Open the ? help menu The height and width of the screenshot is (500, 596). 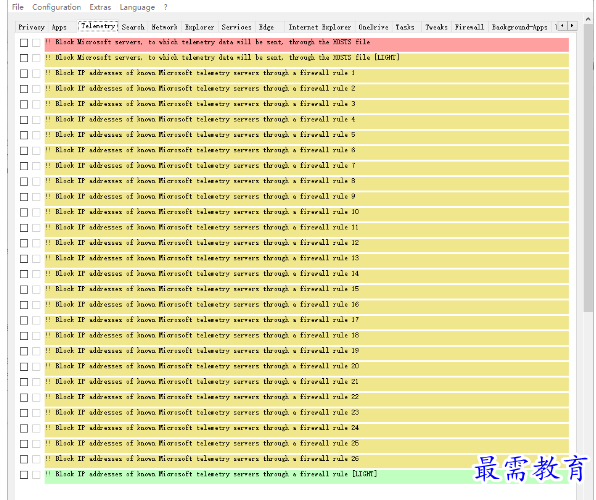pos(165,7)
